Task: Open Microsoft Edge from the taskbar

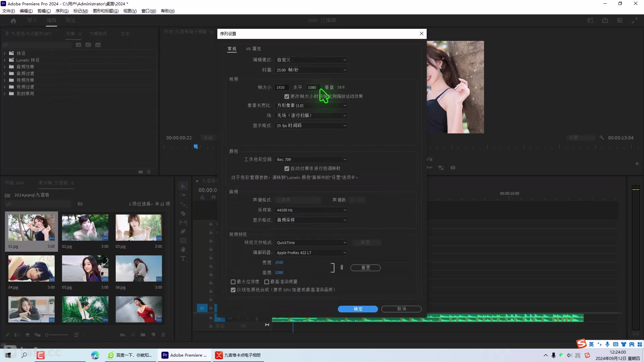Action: 95,355
